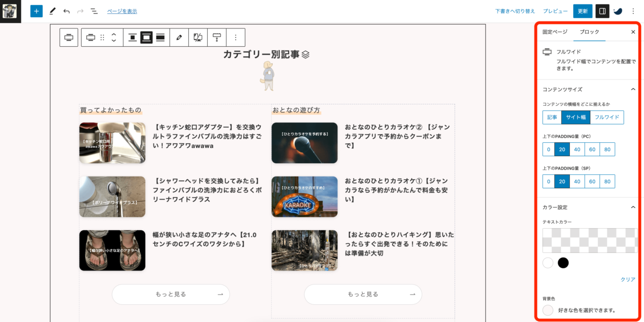Move the block down with the down chevron

[114, 41]
